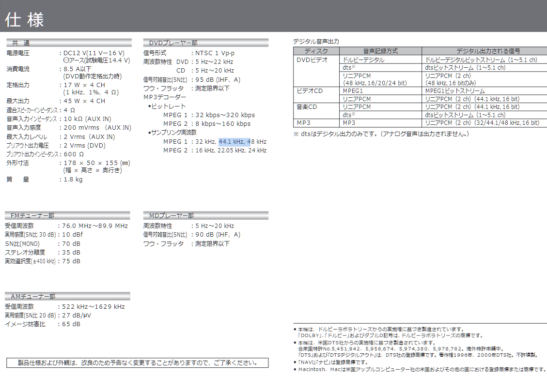Select the DVDプレーヤー部 section header
547x392 pixels.
coord(206,43)
